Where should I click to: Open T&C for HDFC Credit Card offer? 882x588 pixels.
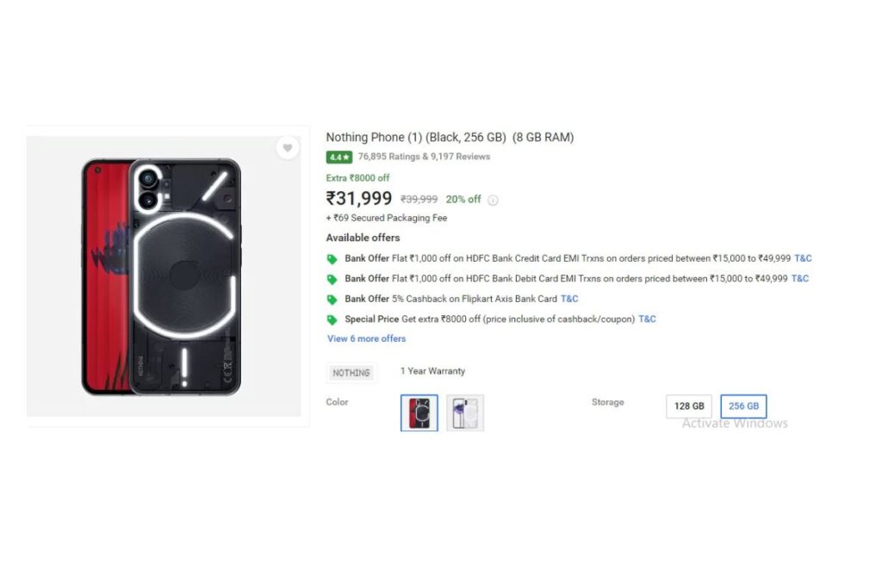pos(803,258)
